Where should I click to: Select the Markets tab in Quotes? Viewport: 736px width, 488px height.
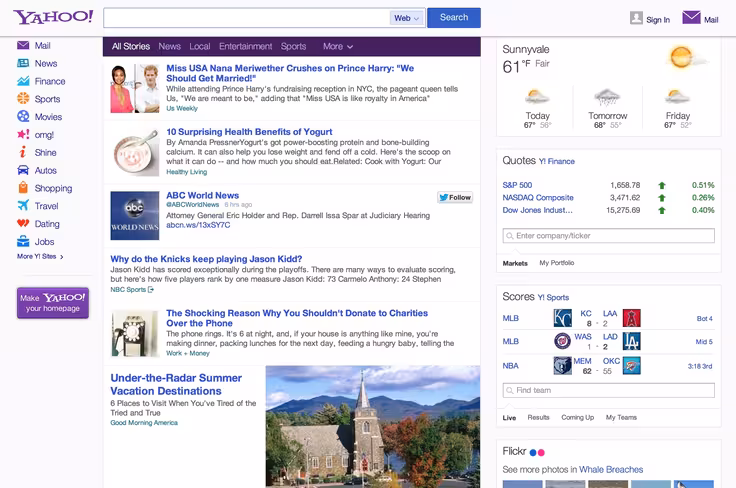pyautogui.click(x=515, y=263)
